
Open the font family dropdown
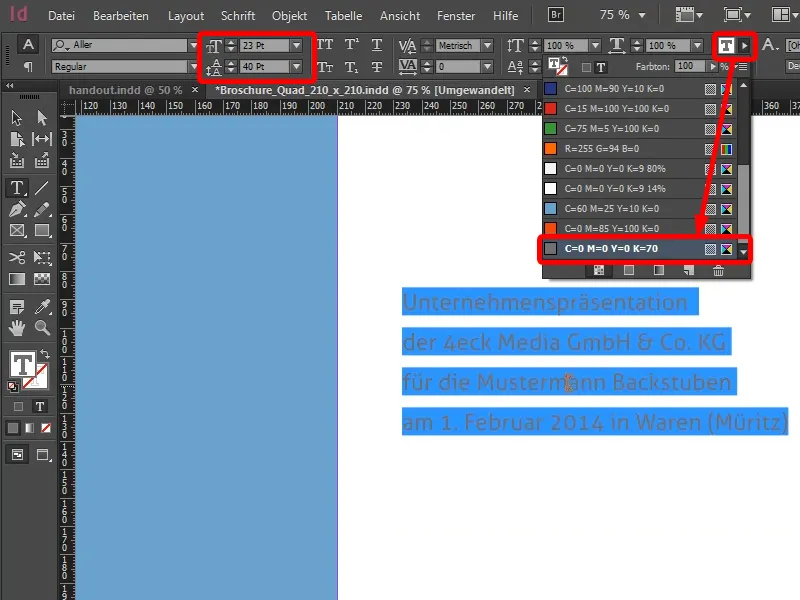point(192,44)
